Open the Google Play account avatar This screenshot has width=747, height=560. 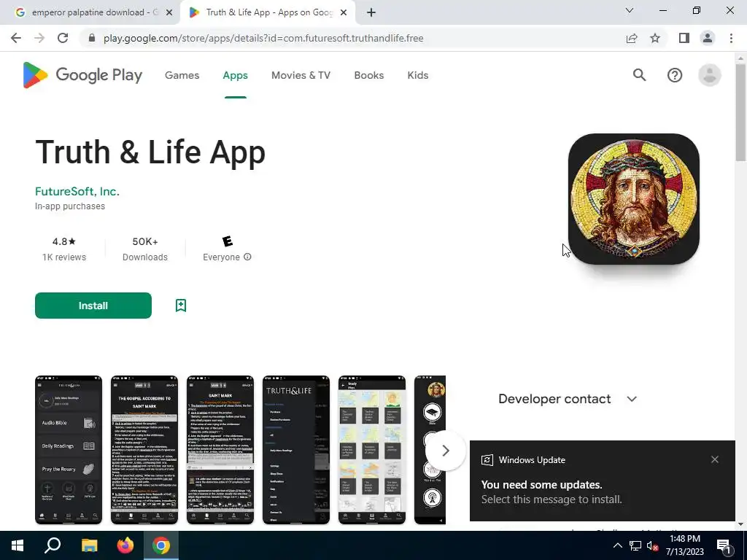709,75
